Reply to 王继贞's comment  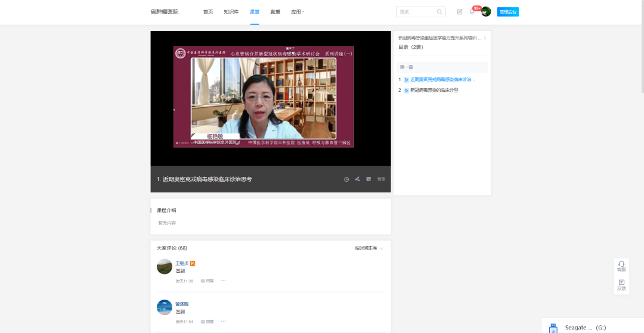(x=208, y=281)
